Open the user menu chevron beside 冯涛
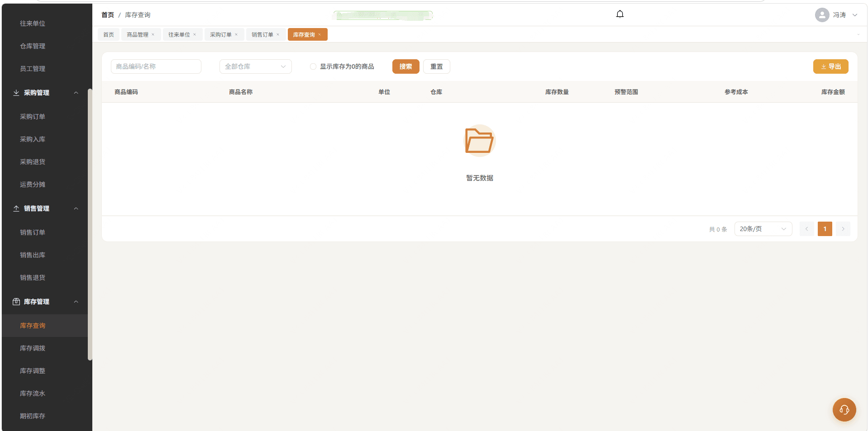Image resolution: width=868 pixels, height=431 pixels. (855, 15)
